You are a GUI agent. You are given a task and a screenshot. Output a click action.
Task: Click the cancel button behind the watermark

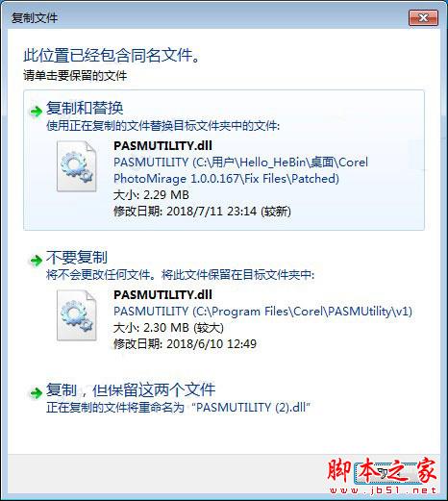tap(387, 472)
